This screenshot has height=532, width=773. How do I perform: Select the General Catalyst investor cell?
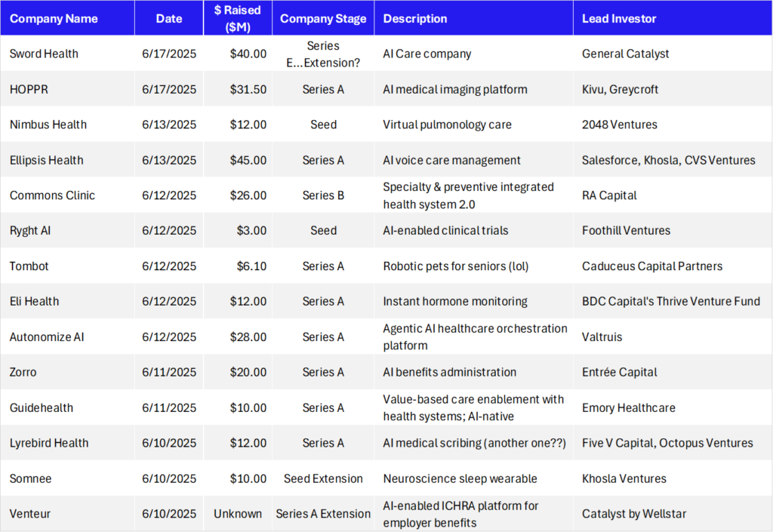673,54
